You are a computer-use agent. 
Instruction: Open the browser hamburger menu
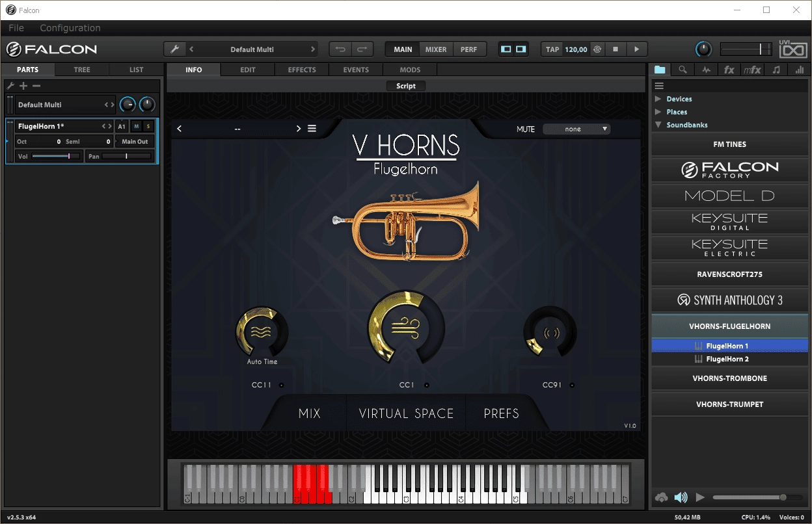(x=659, y=86)
